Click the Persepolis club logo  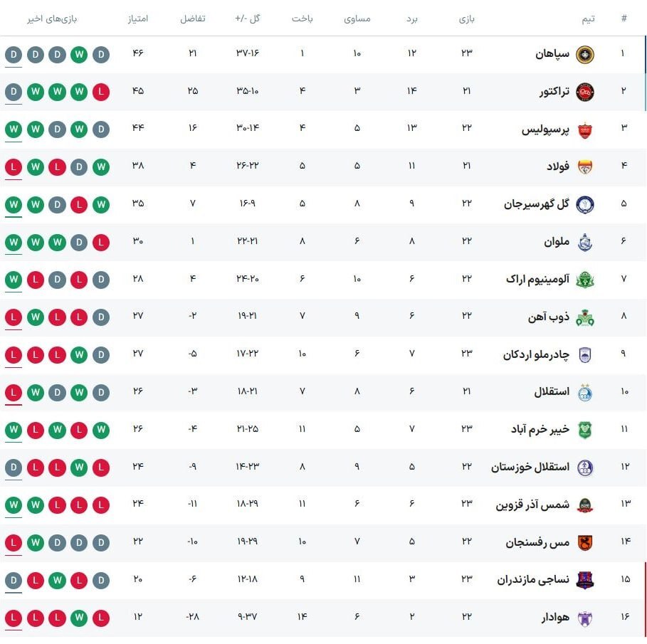tap(584, 130)
